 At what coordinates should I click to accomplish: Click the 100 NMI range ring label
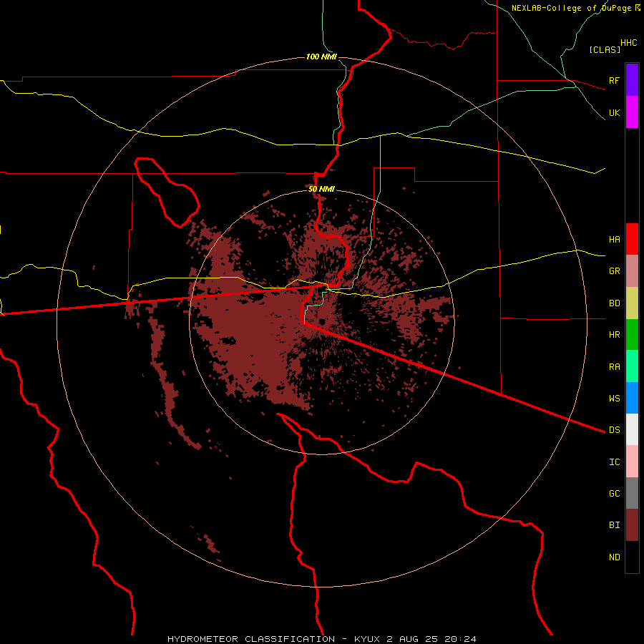point(321,57)
